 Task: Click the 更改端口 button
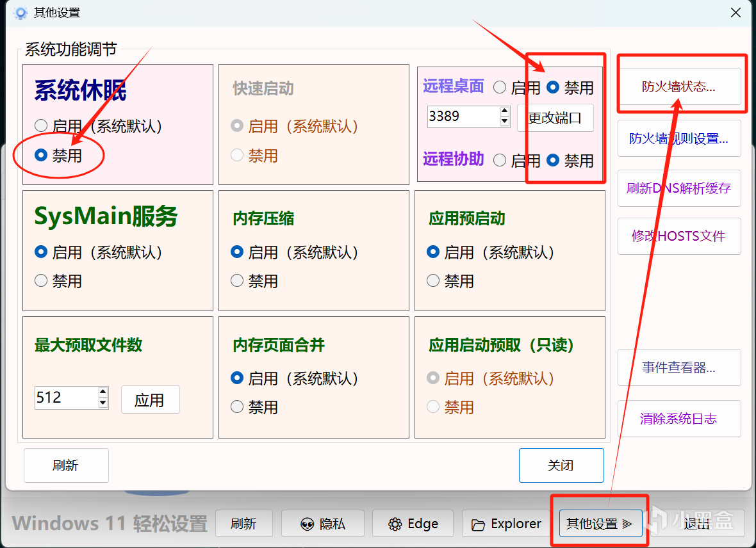555,118
